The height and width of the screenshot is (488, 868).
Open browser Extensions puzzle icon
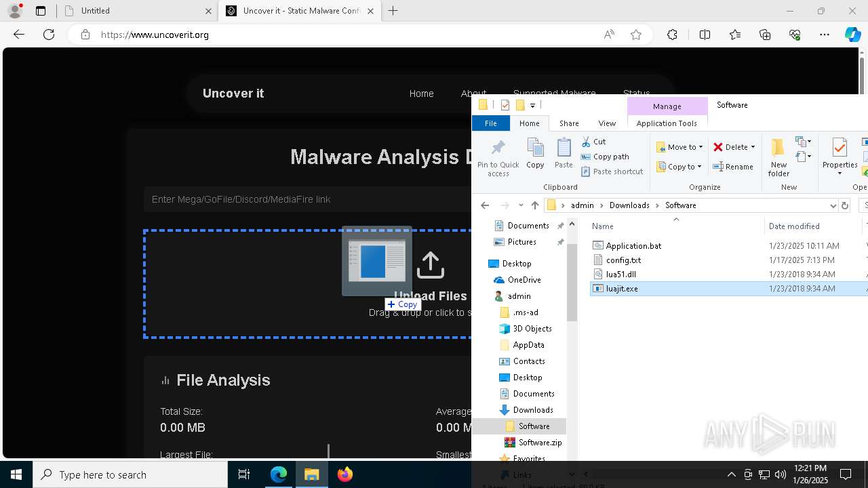672,35
